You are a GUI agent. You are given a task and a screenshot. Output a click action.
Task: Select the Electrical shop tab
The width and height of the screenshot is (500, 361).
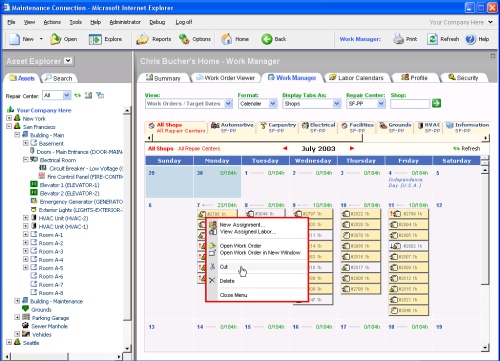tap(318, 127)
